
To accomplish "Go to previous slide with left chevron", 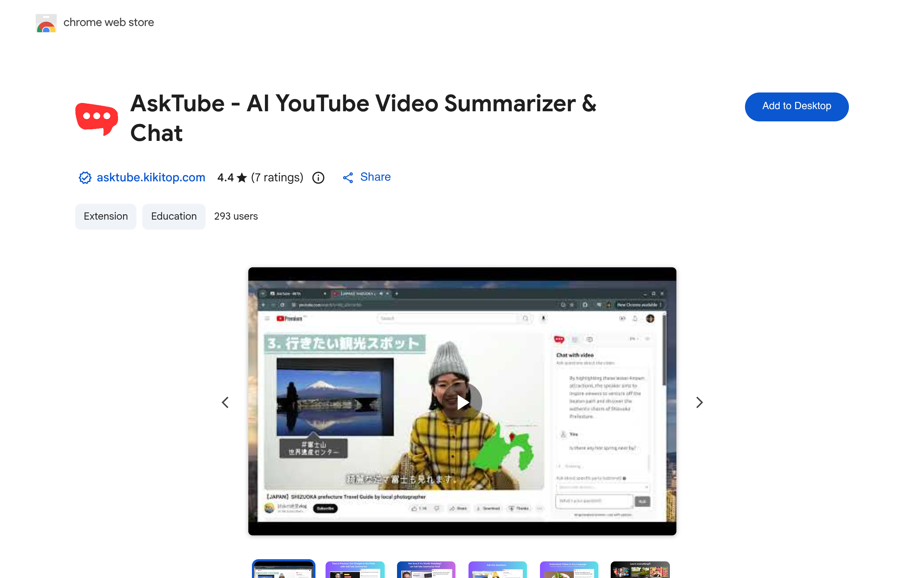I will pos(225,402).
